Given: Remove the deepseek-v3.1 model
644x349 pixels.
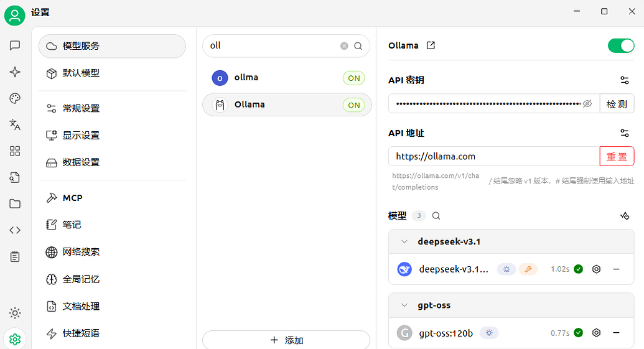Looking at the screenshot, I should (x=616, y=269).
